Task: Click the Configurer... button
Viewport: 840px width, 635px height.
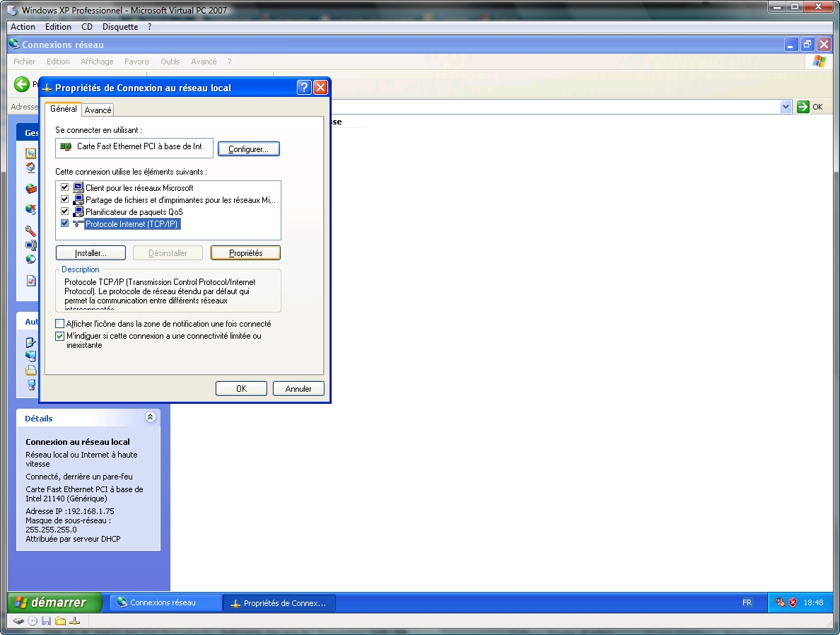Action: pos(249,149)
